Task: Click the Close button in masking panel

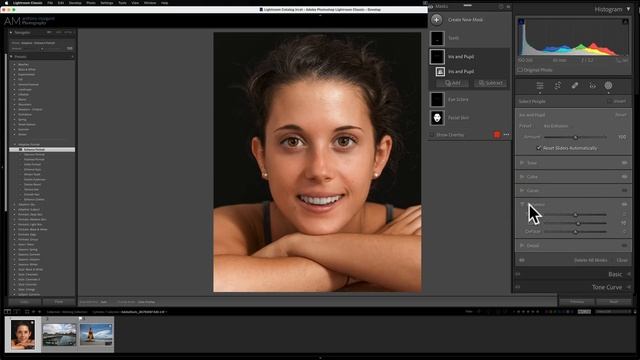Action: [x=622, y=260]
